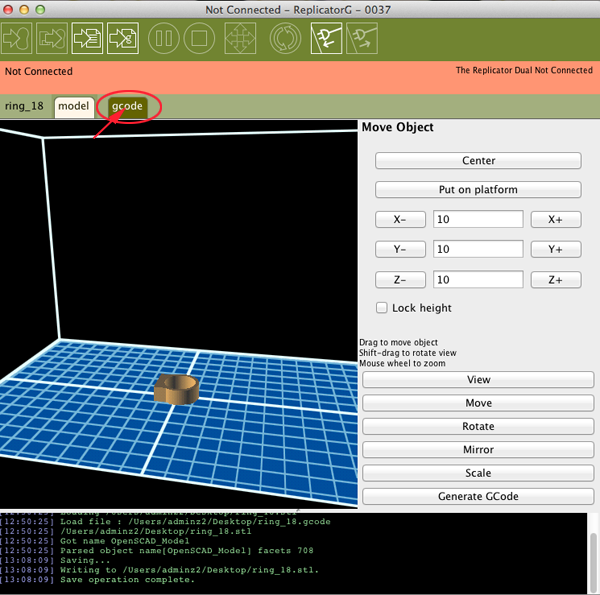600x595 pixels.
Task: Switch to the model tab
Action: [x=74, y=106]
